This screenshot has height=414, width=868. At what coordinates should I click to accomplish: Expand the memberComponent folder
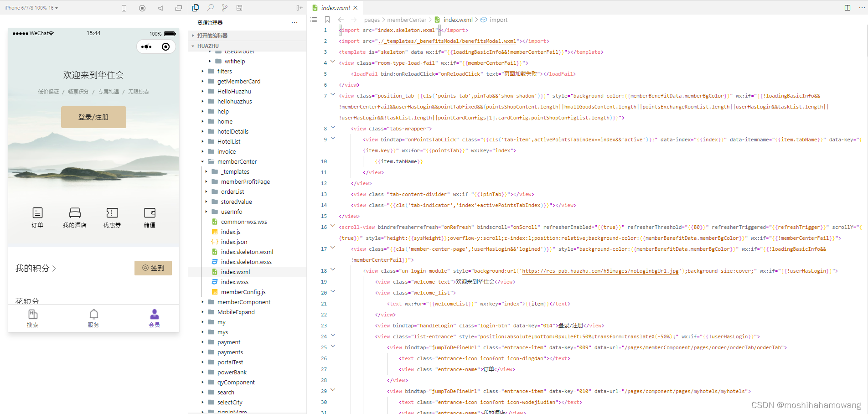point(247,302)
